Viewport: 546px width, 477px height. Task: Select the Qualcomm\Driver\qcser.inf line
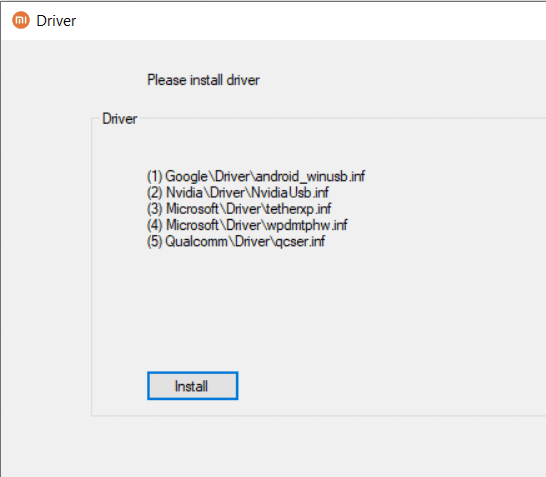coord(236,241)
